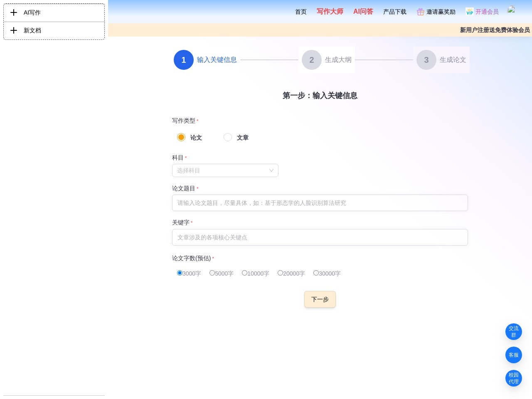Screen dimensions: 532x399
Task: Click the plus icon beside AI写作
Action: pos(14,12)
